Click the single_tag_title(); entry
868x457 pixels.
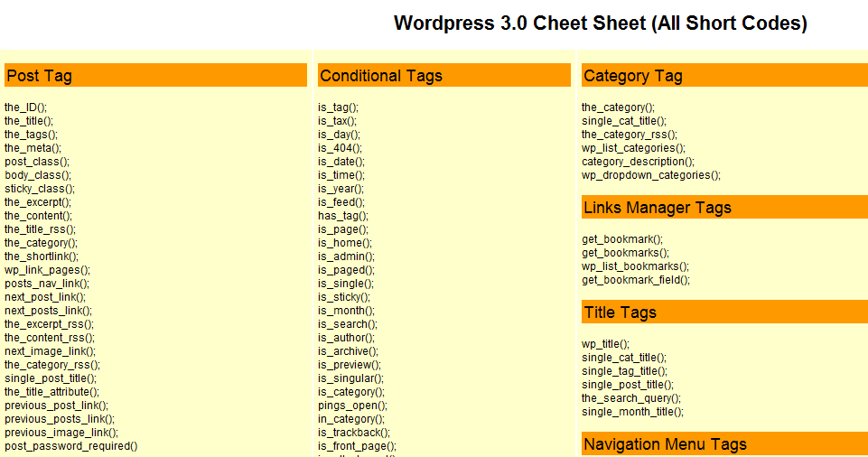[625, 371]
